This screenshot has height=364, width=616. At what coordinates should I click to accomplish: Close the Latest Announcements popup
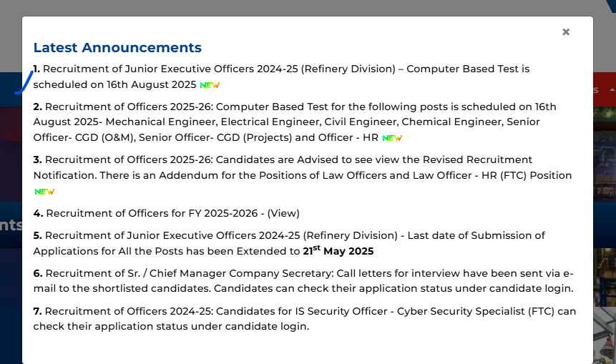coord(566,32)
